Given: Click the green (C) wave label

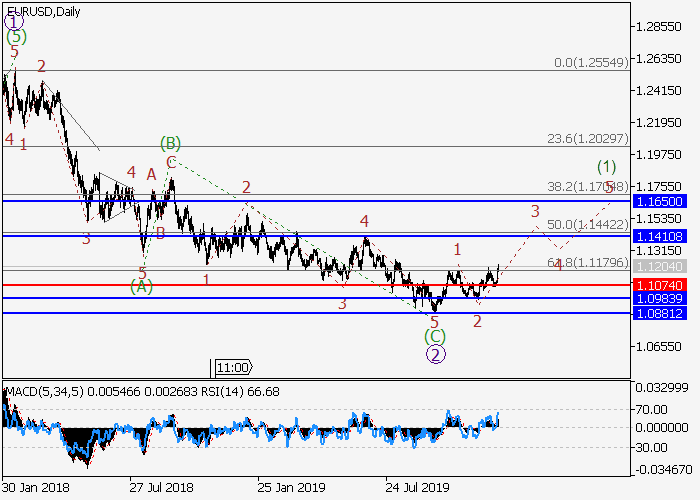Looking at the screenshot, I should [x=435, y=336].
